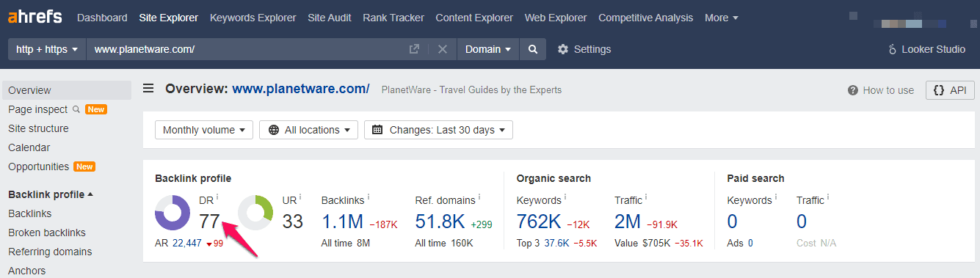Click the How to use link
The width and height of the screenshot is (980, 278).
tap(888, 90)
